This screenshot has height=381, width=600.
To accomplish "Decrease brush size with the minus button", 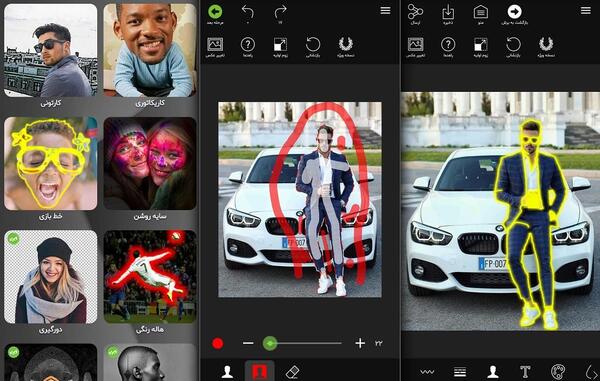I will click(x=248, y=343).
